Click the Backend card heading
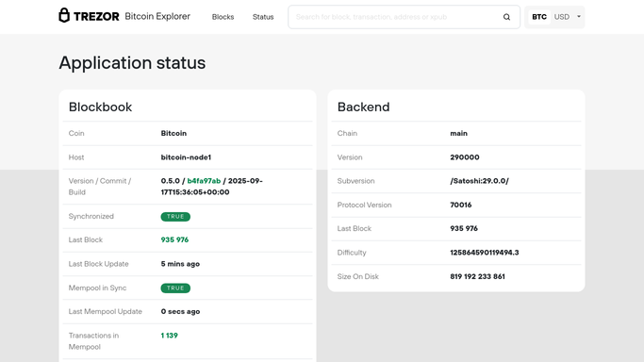Viewport: 644px width, 362px height. [363, 107]
